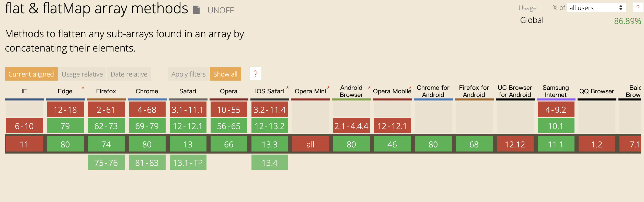Click the document spec icon beside title
This screenshot has height=202, width=644.
click(196, 10)
